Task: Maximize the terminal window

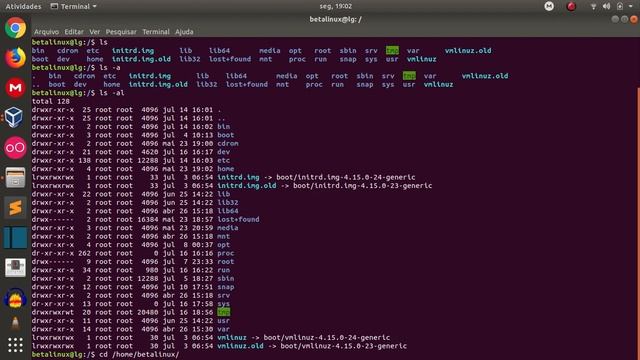Action: click(624, 19)
